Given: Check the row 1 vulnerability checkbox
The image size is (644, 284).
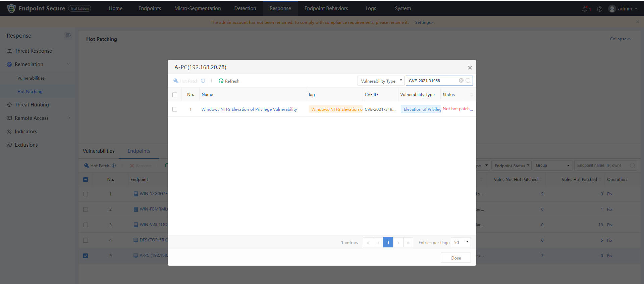Looking at the screenshot, I should [x=175, y=109].
